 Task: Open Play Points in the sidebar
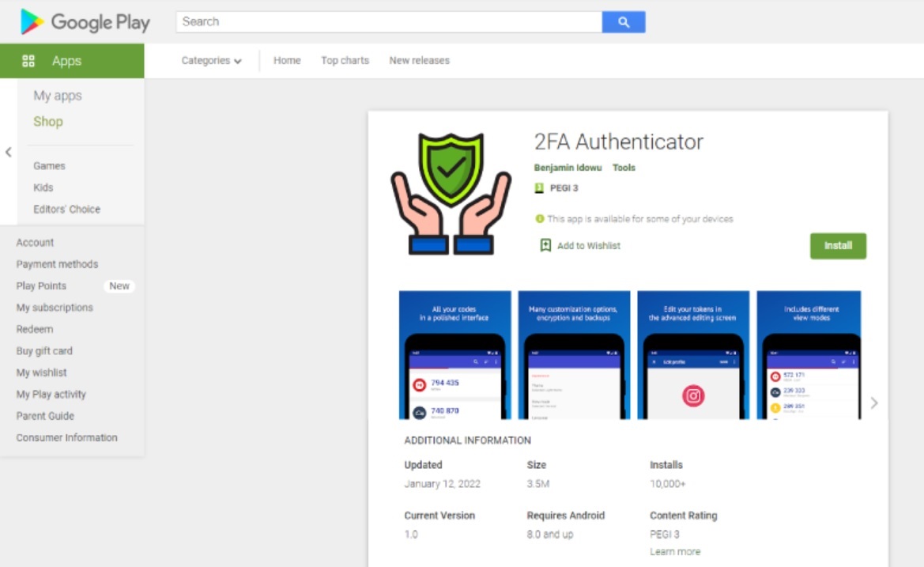click(41, 285)
